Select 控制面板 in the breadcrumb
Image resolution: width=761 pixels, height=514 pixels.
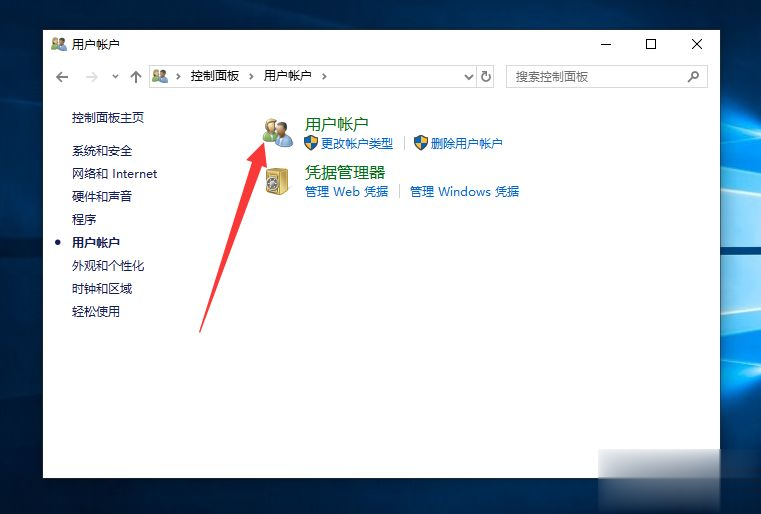215,76
